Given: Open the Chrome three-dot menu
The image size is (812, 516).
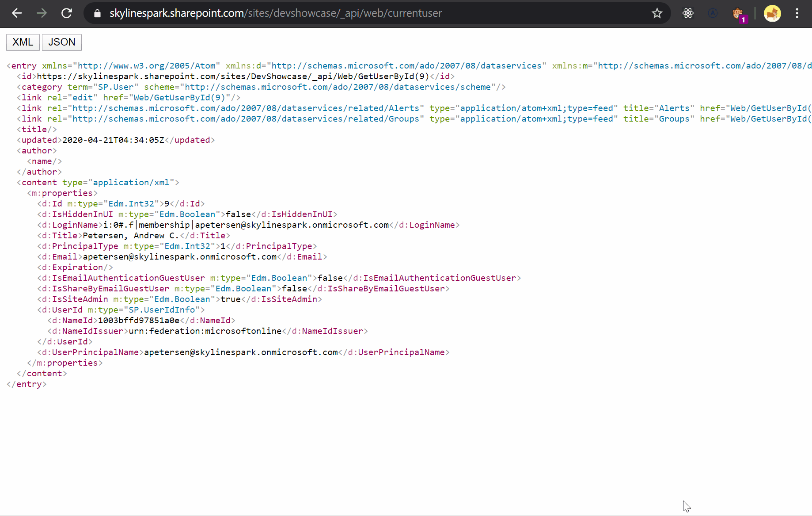Looking at the screenshot, I should 797,13.
